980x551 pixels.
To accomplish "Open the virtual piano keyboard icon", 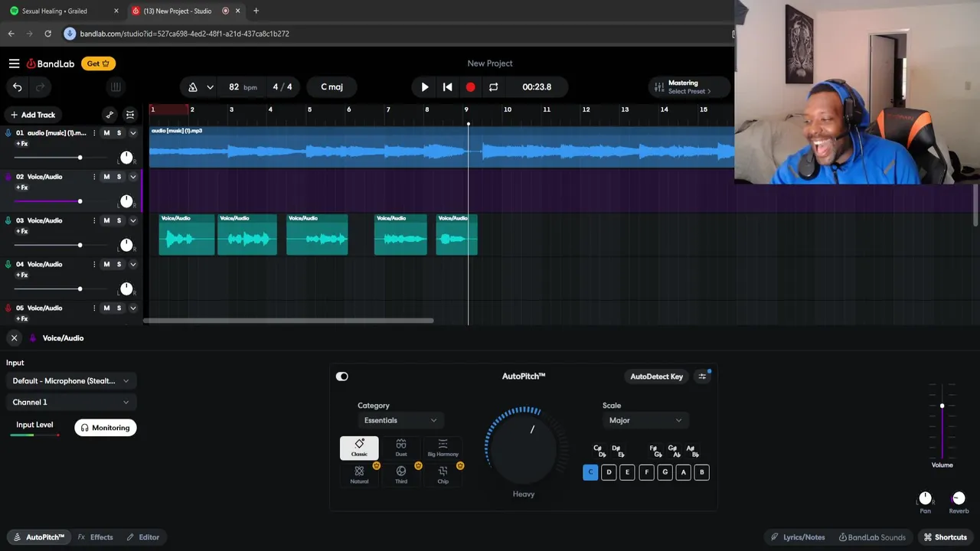I will pyautogui.click(x=115, y=87).
